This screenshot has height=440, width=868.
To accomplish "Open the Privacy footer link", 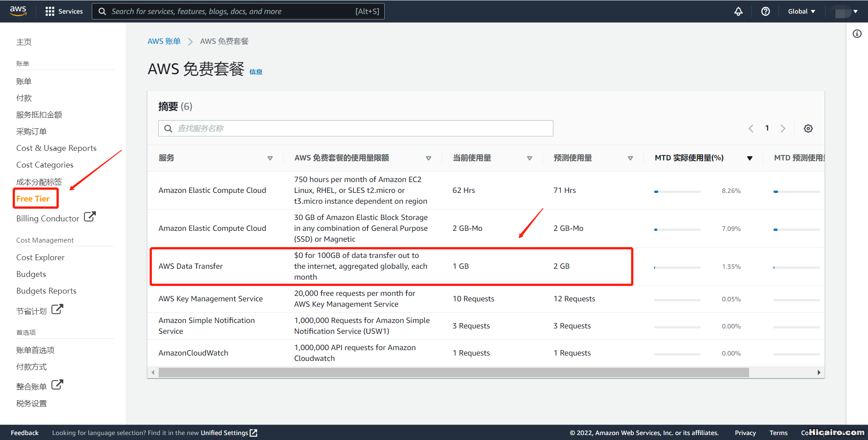I will coord(745,433).
